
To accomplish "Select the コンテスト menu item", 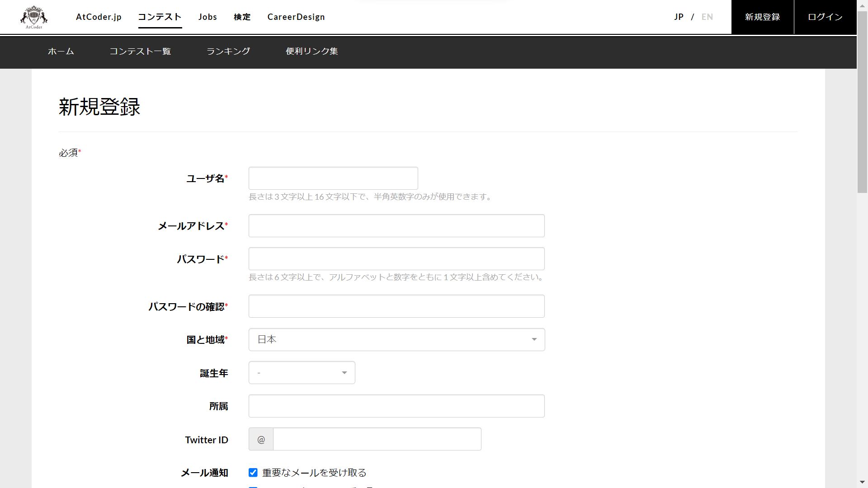I will tap(160, 17).
